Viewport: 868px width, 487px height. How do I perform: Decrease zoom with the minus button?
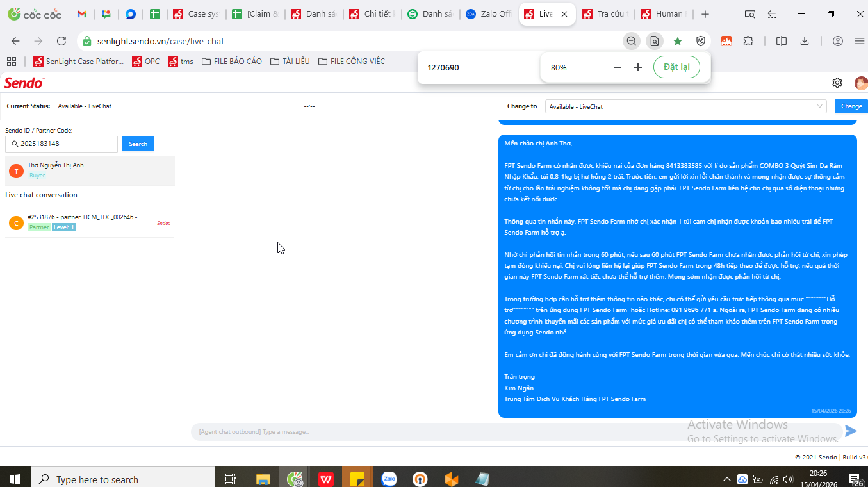pyautogui.click(x=618, y=67)
